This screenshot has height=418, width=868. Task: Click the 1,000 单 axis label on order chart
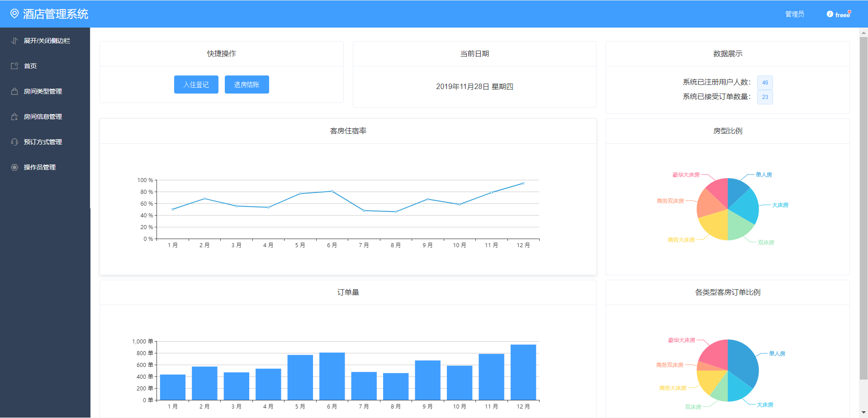tap(142, 342)
